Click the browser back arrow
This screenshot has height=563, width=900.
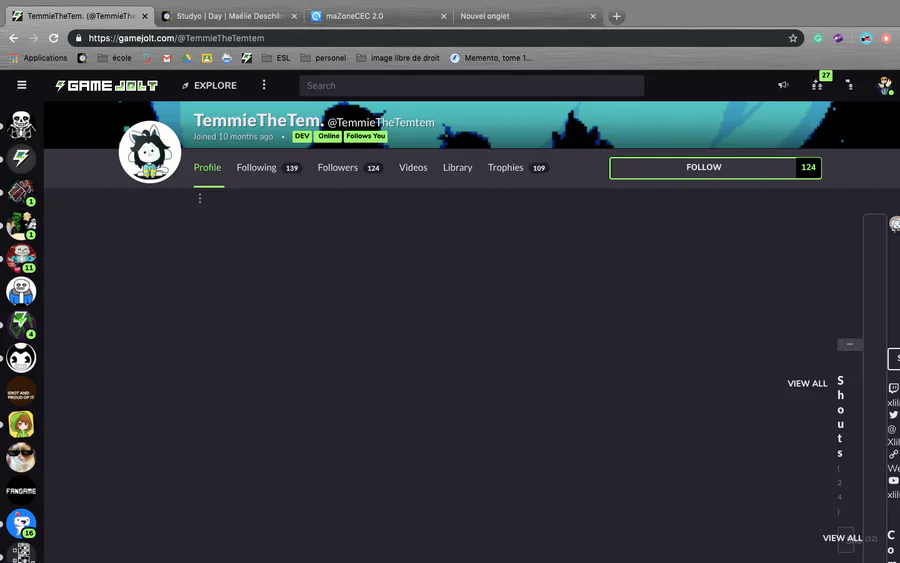(14, 38)
